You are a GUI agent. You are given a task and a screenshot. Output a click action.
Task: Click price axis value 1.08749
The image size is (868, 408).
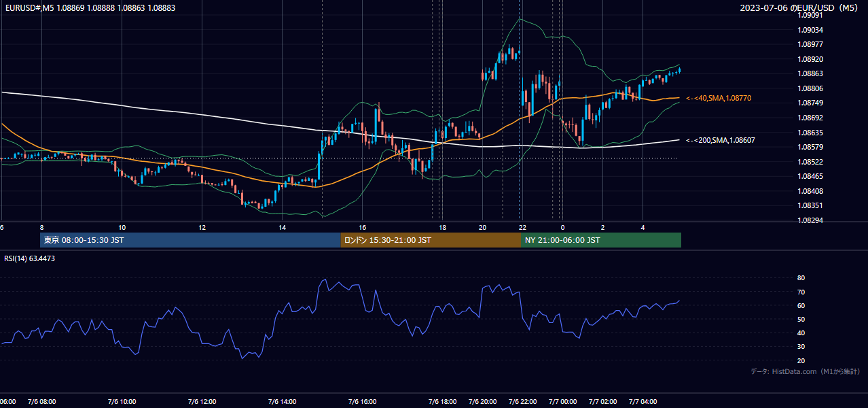tap(811, 103)
